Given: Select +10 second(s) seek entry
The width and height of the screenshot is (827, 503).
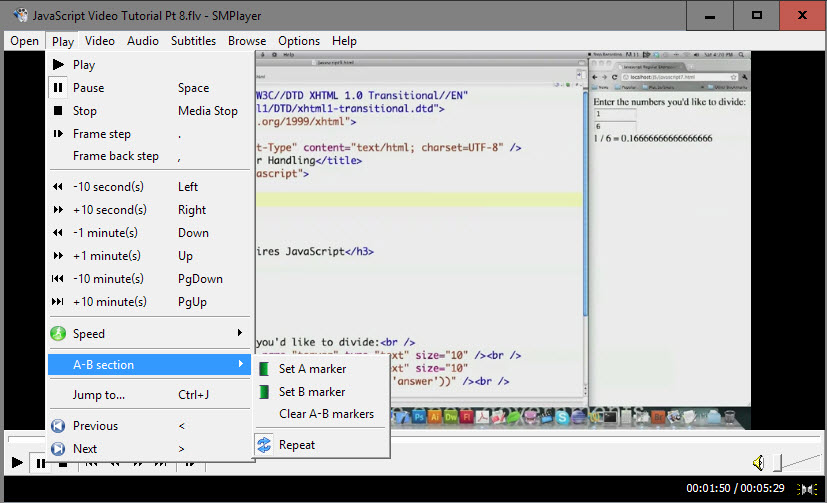Looking at the screenshot, I should click(x=149, y=210).
